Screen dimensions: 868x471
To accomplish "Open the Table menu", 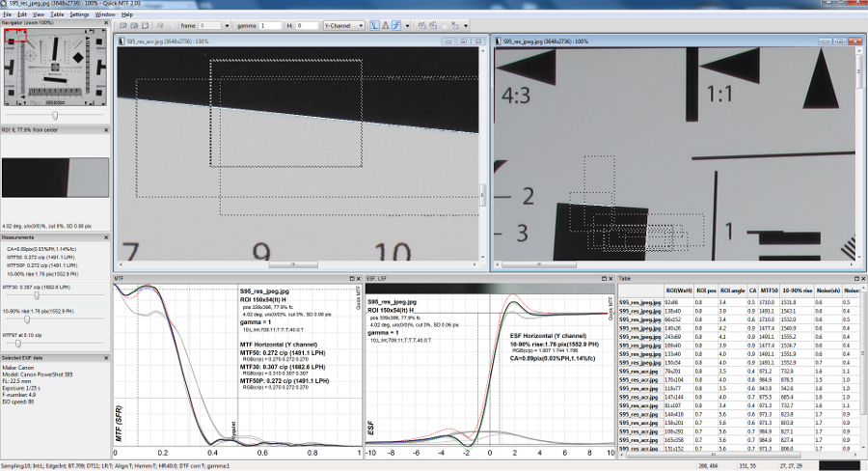I will click(57, 15).
